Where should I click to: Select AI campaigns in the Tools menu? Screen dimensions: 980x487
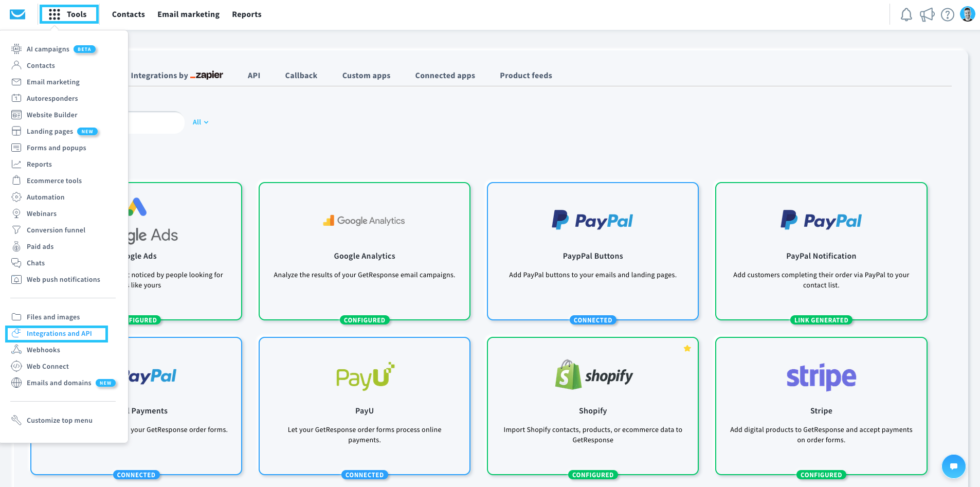tap(48, 49)
